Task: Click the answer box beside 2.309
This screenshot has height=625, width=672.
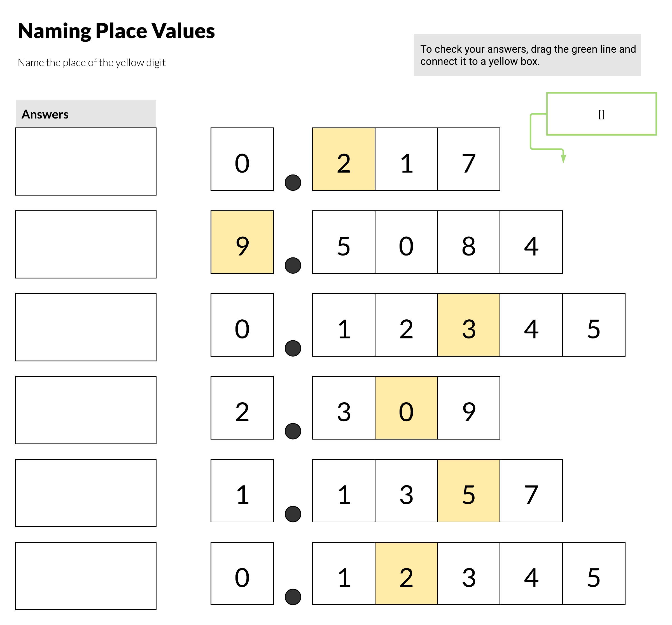Action: (86, 410)
